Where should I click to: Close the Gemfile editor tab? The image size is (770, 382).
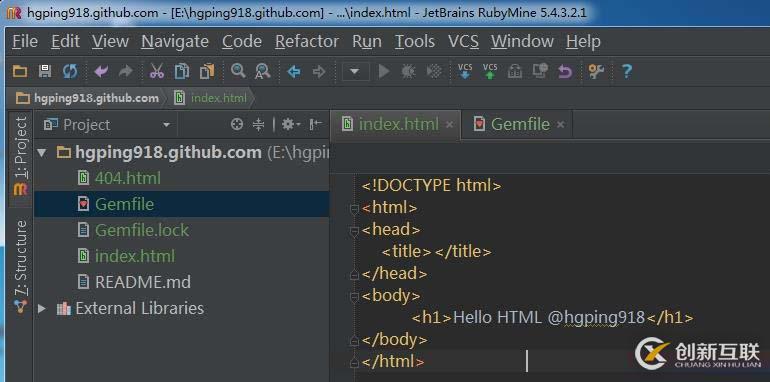coord(560,125)
